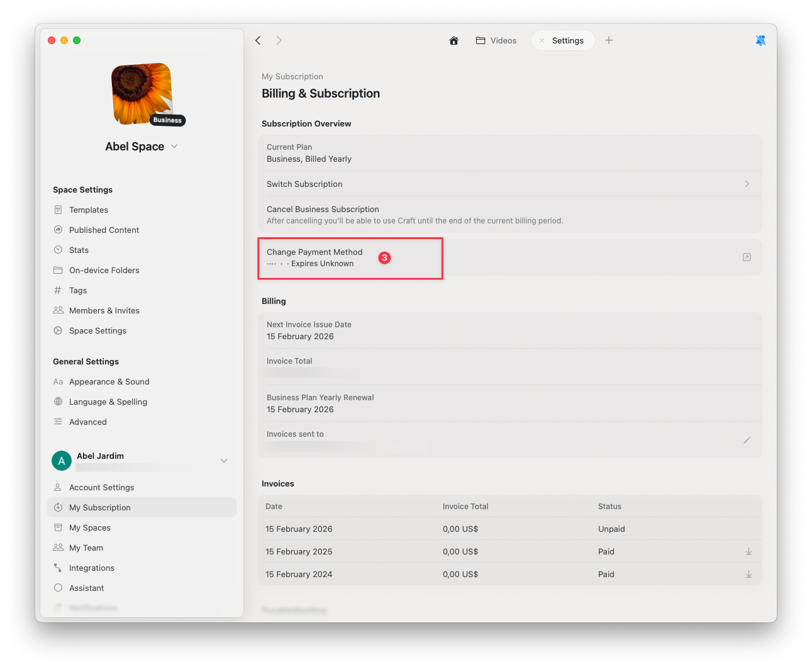812x669 pixels.
Task: Open Switch Subscription options via the chevron
Action: click(747, 184)
